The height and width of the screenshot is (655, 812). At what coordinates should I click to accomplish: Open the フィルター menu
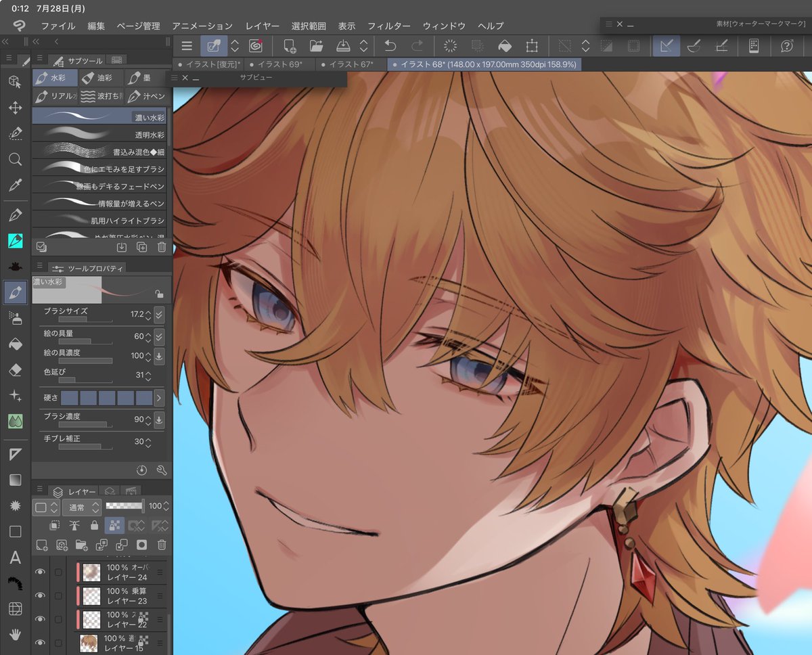pyautogui.click(x=389, y=26)
